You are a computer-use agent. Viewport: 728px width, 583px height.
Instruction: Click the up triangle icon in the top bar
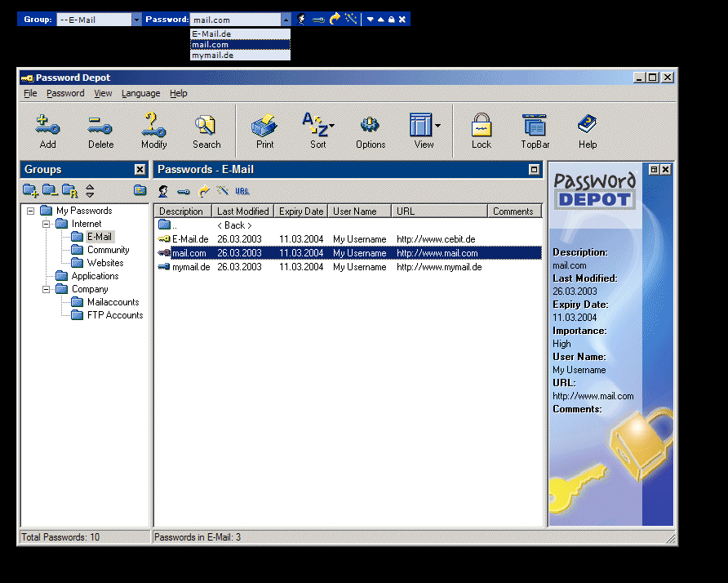[x=380, y=20]
